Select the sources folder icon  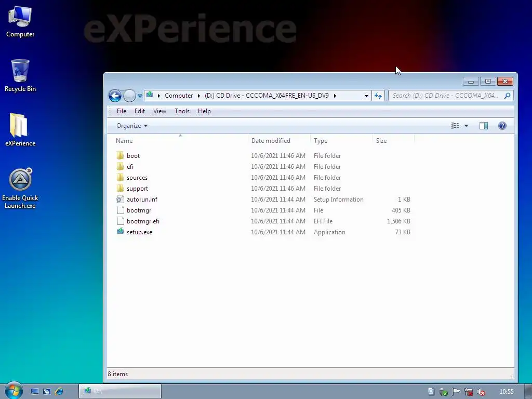tap(120, 178)
